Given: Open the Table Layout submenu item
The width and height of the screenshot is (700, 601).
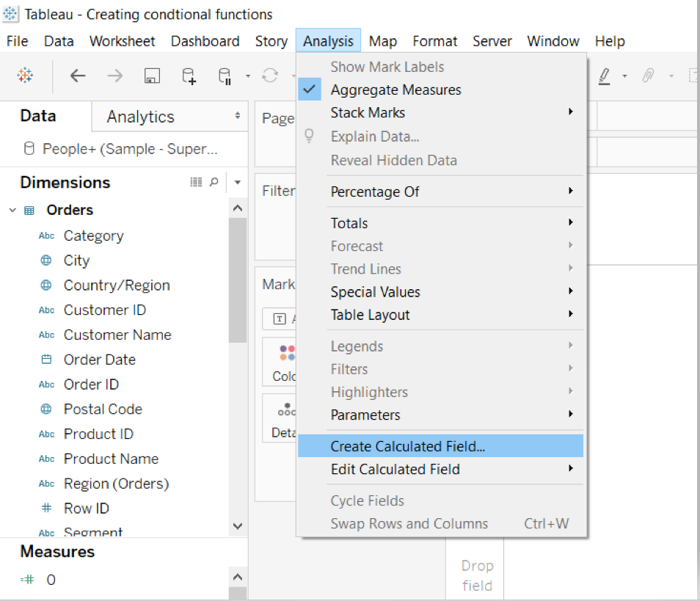Looking at the screenshot, I should pyautogui.click(x=441, y=315).
